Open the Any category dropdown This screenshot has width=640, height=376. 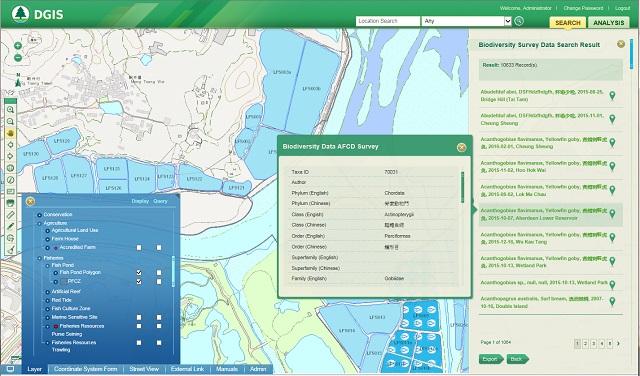[x=467, y=21]
